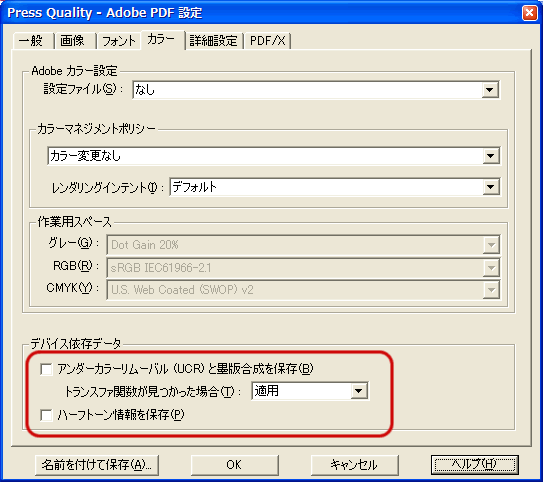Click the 名前を付けて保存 button

(97, 465)
